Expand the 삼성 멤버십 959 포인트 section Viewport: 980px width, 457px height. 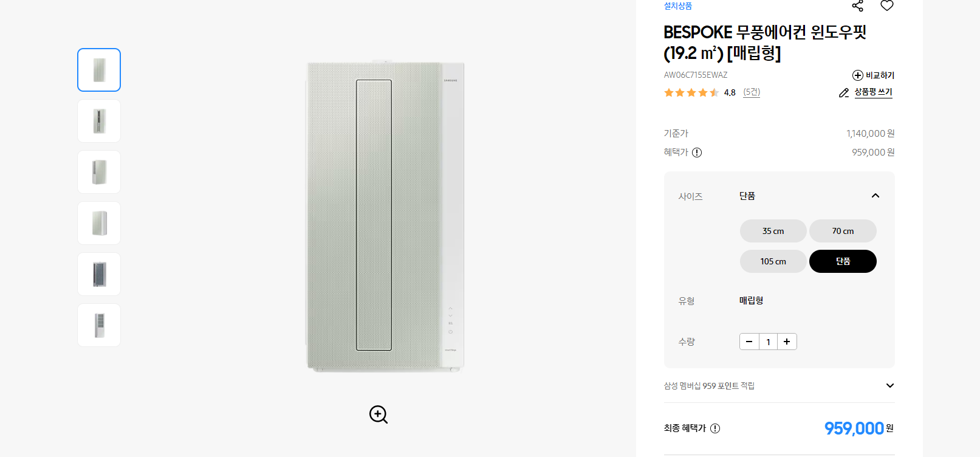889,385
